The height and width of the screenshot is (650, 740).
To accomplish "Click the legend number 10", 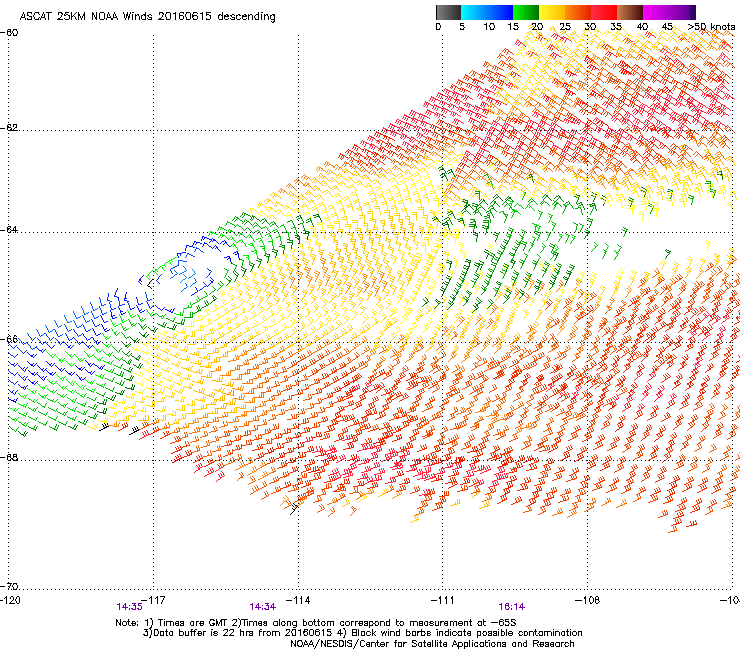I will coord(489,26).
